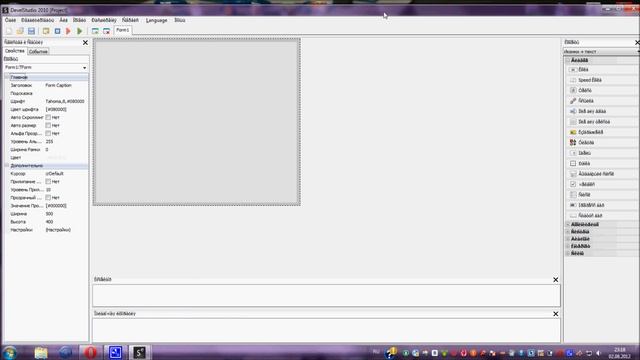Screen dimensions: 640x360
Task: Select the red shapes icon component in palette
Action: 602,142
